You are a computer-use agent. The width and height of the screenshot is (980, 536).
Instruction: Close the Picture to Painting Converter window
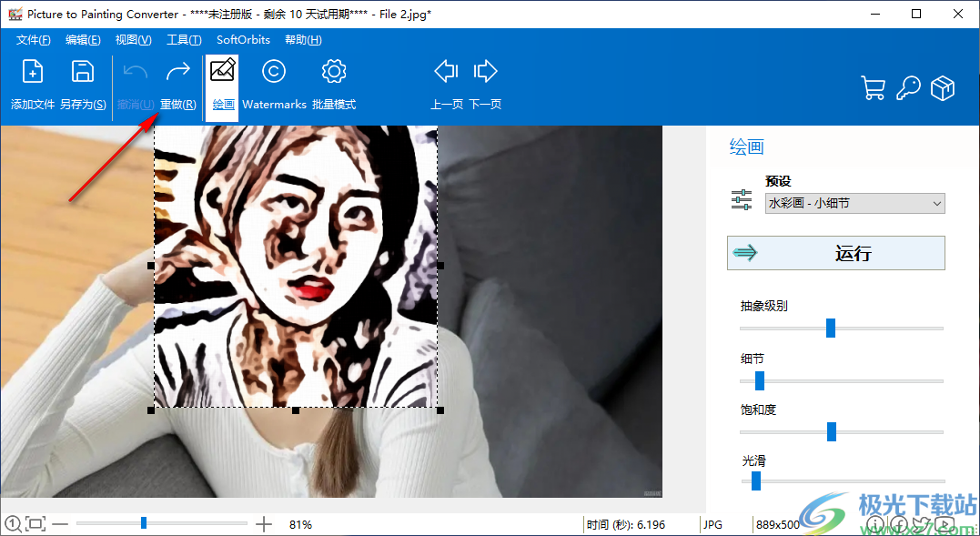click(958, 14)
